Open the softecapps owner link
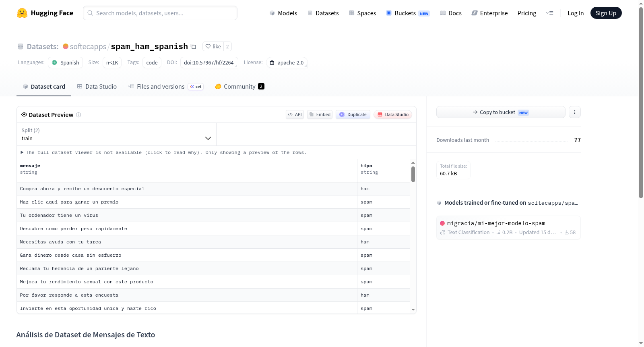The image size is (644, 347). click(x=88, y=46)
